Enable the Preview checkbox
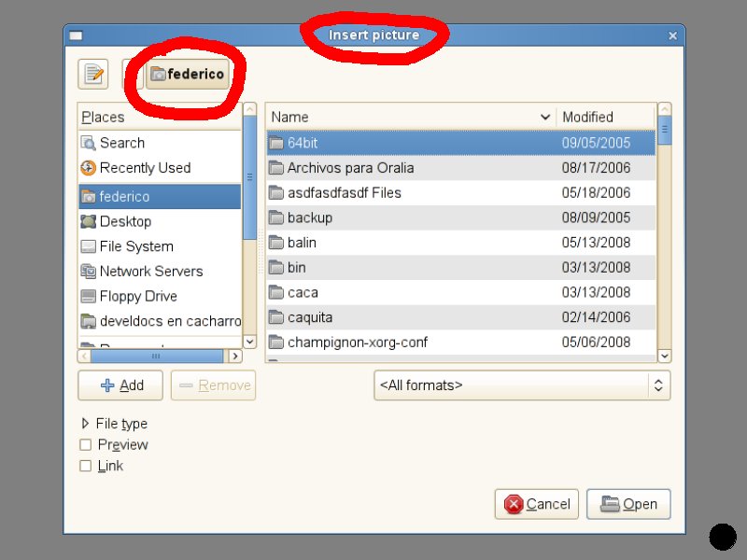747x560 pixels. 86,445
